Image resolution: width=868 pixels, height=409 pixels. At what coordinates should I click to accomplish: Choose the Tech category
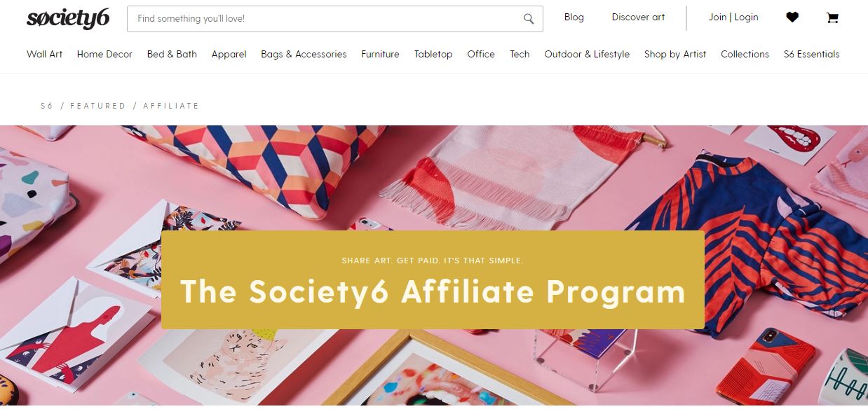tap(520, 54)
